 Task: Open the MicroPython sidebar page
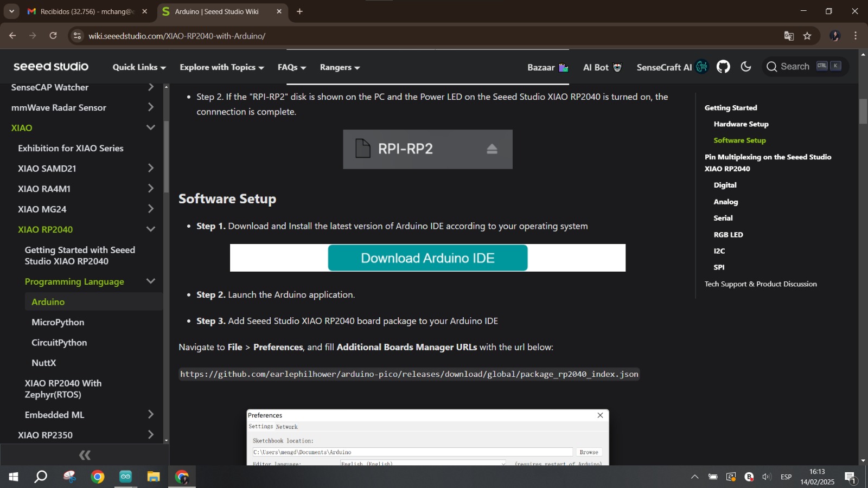tap(58, 322)
